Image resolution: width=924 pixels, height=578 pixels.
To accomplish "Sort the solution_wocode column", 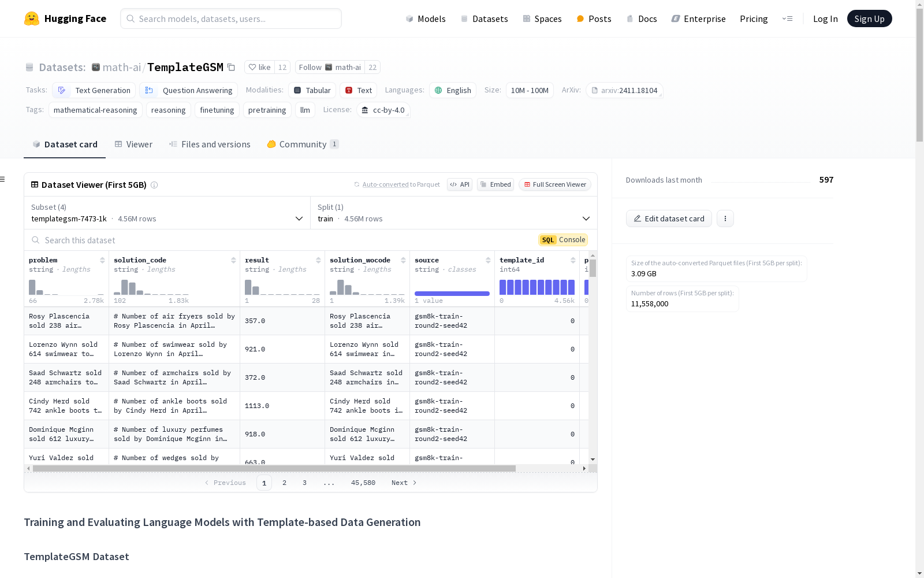I will [403, 260].
